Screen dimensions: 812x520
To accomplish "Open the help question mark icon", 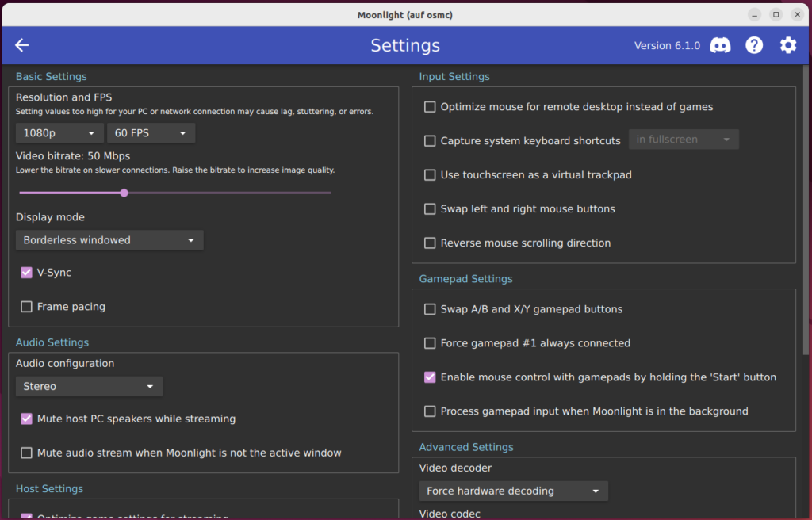I will [754, 45].
